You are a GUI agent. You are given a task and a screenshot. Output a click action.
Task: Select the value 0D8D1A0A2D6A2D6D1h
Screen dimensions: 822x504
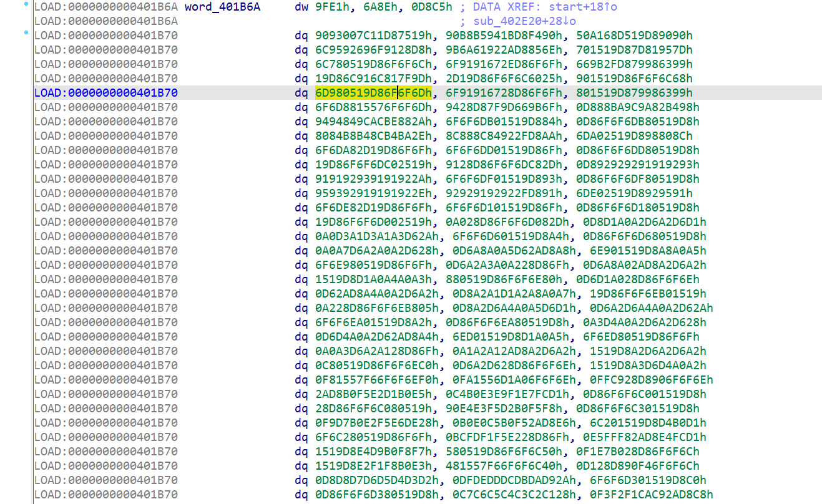point(645,222)
